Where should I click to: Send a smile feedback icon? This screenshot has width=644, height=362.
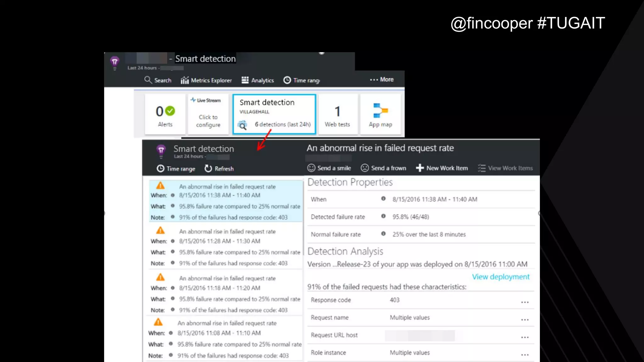[x=311, y=168]
